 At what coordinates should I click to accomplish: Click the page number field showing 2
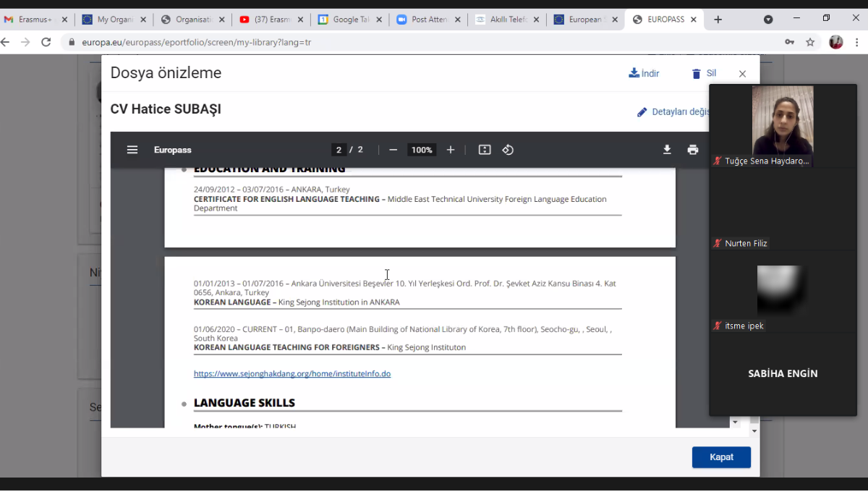point(339,150)
